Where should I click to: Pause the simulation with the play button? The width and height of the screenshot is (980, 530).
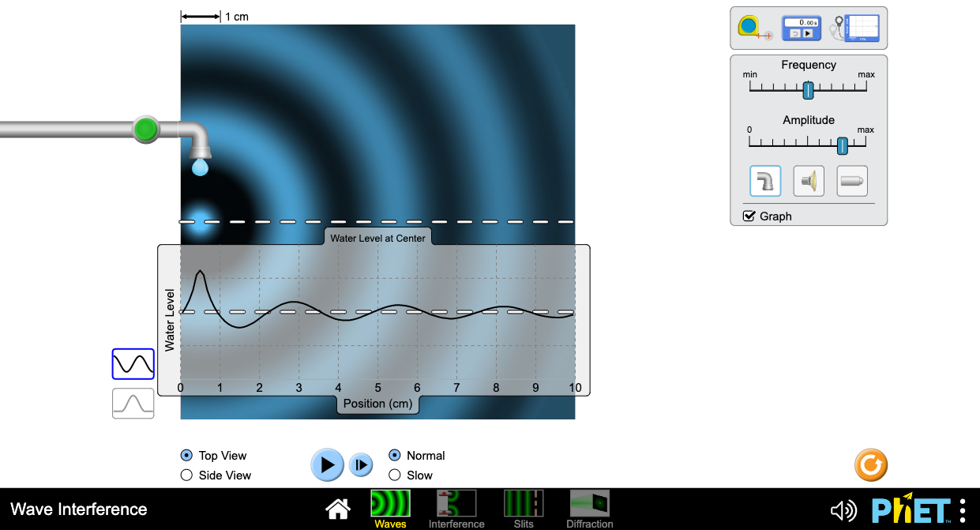tap(327, 464)
